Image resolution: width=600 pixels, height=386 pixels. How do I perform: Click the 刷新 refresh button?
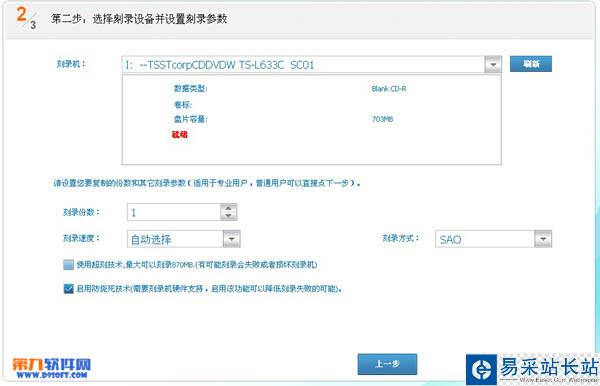531,64
